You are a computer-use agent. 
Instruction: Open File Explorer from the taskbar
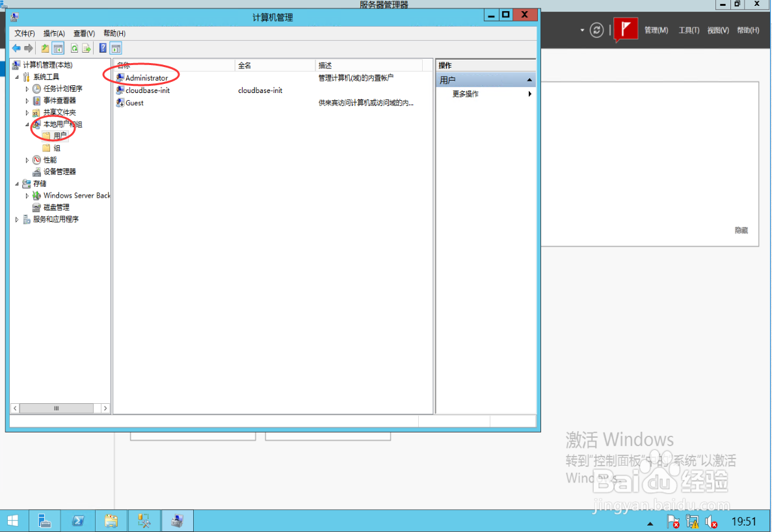click(x=111, y=521)
